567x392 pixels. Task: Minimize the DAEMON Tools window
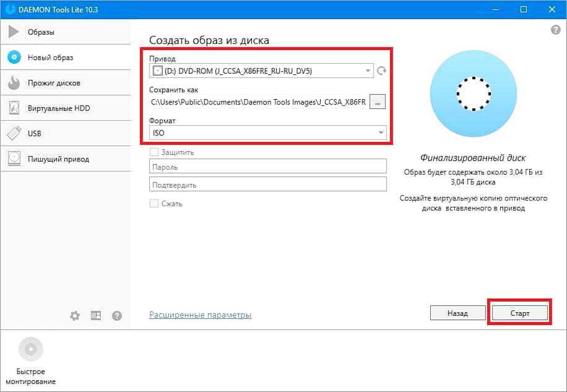(x=495, y=9)
